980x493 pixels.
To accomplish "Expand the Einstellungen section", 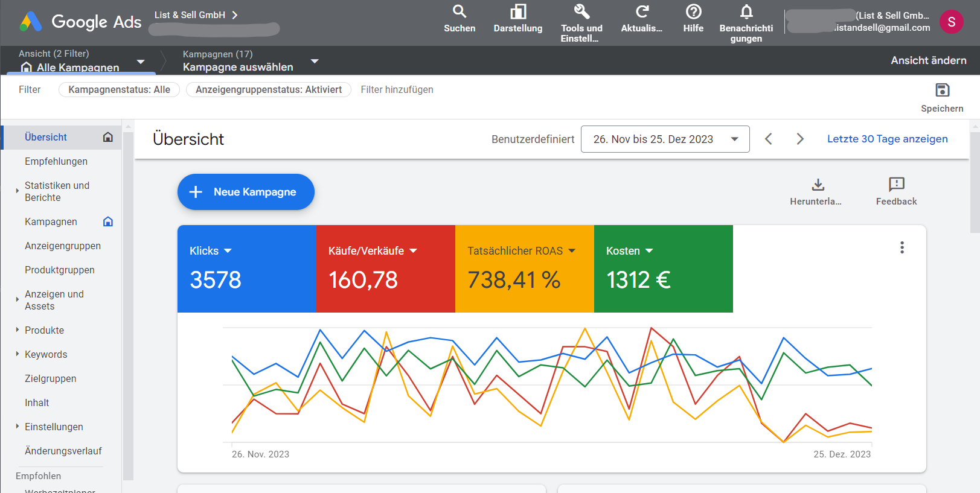I will pyautogui.click(x=17, y=426).
